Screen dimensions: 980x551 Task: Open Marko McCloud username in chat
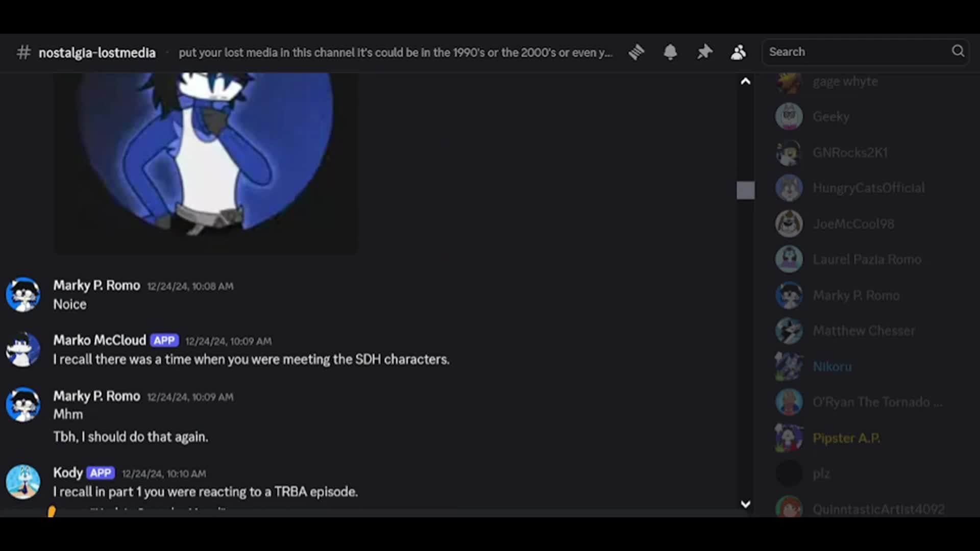point(100,340)
